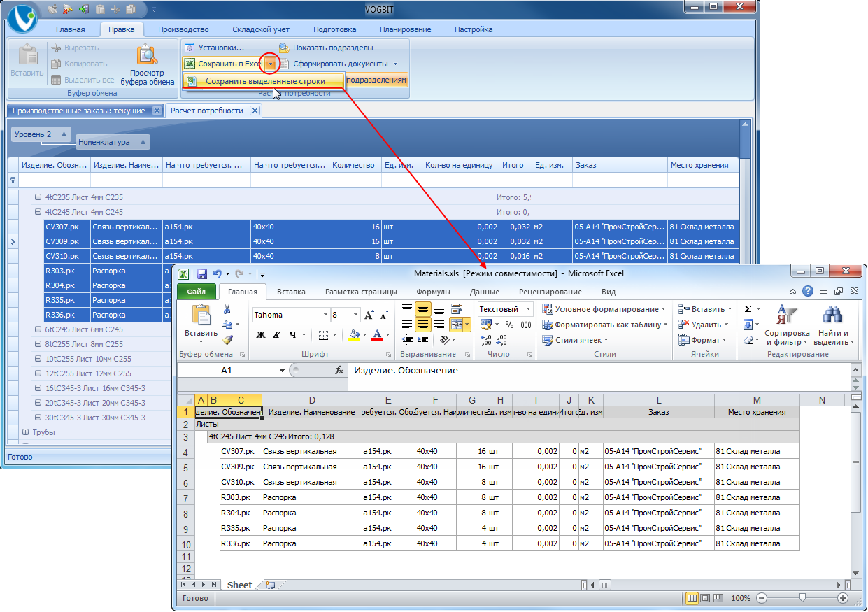Open the Tahoma font name dropdown
The height and width of the screenshot is (612, 868).
326,315
